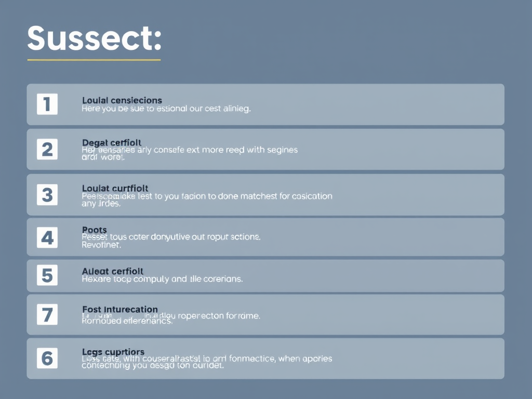This screenshot has width=532, height=399.
Task: Click the "Fost inturecation" title
Action: click(120, 310)
